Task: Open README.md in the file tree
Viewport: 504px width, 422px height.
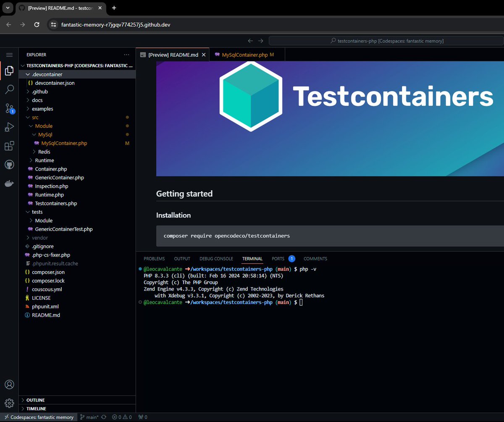Action: click(77, 315)
